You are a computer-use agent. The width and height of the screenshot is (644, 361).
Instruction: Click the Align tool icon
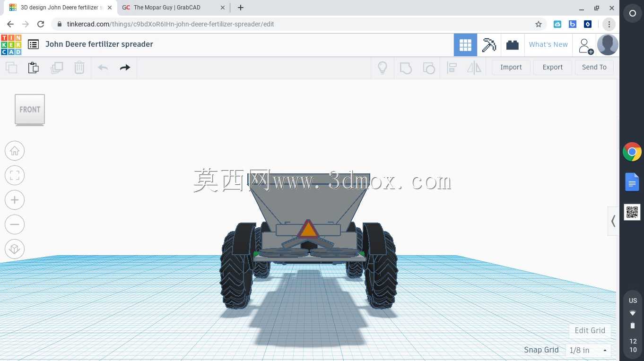452,68
